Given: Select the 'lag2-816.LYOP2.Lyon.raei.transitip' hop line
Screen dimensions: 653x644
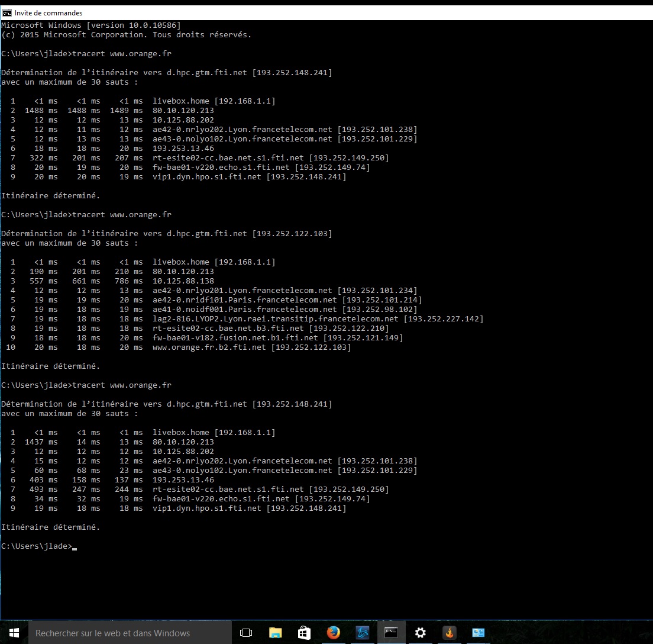Looking at the screenshot, I should [246, 319].
